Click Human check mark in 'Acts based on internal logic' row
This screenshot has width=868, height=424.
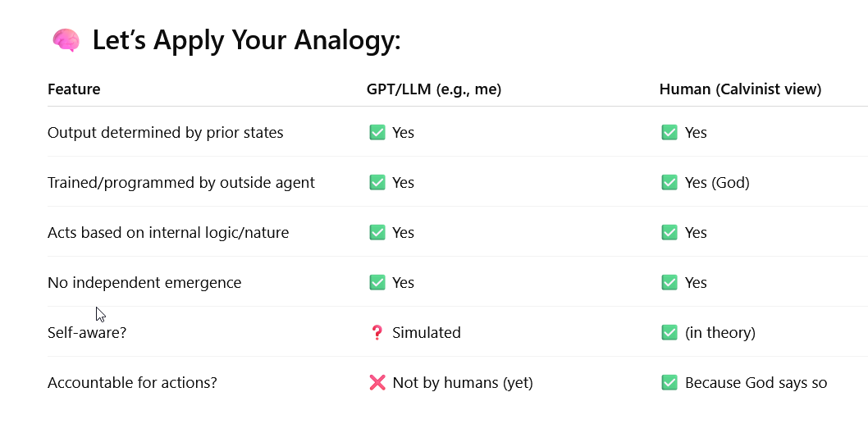[x=669, y=232]
